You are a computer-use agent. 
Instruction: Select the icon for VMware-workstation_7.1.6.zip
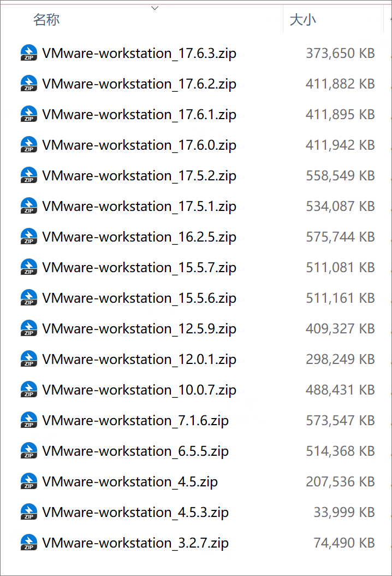(x=28, y=420)
